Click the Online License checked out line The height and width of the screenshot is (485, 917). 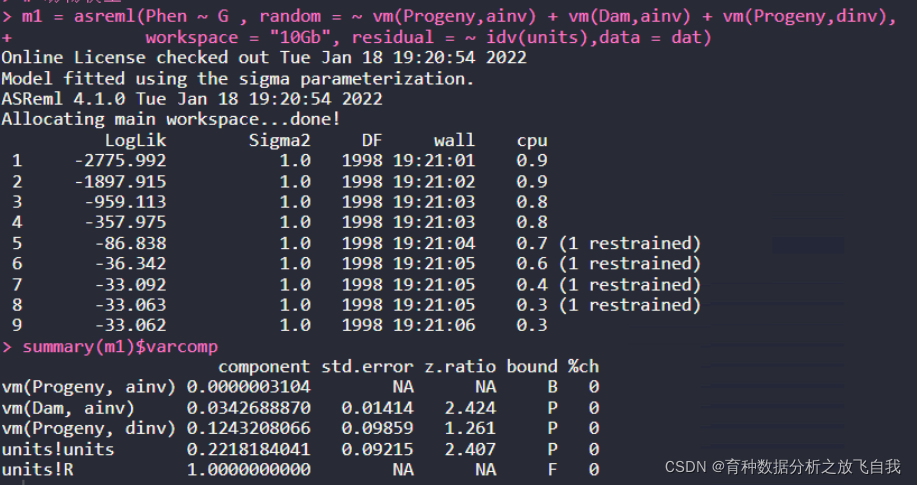point(264,58)
